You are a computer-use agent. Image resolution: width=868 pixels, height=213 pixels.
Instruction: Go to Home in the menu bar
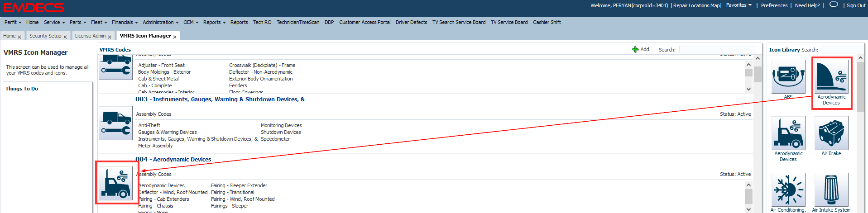[32, 22]
